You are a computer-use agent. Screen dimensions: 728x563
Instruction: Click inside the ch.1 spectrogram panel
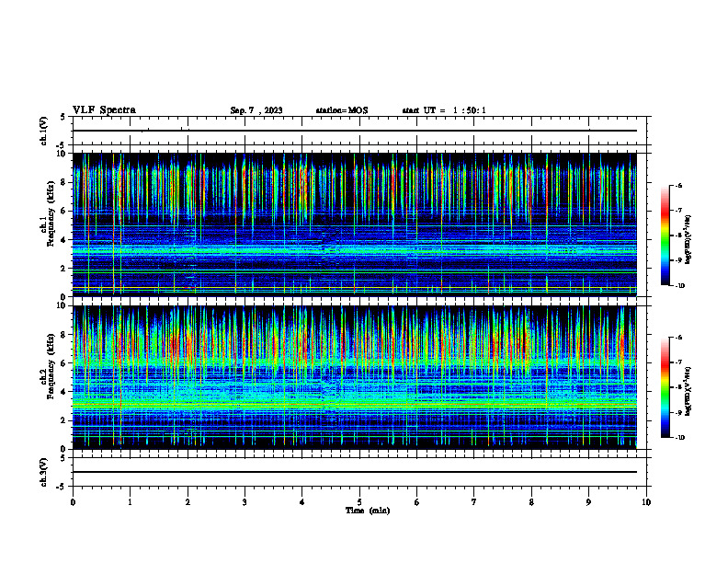(x=354, y=224)
